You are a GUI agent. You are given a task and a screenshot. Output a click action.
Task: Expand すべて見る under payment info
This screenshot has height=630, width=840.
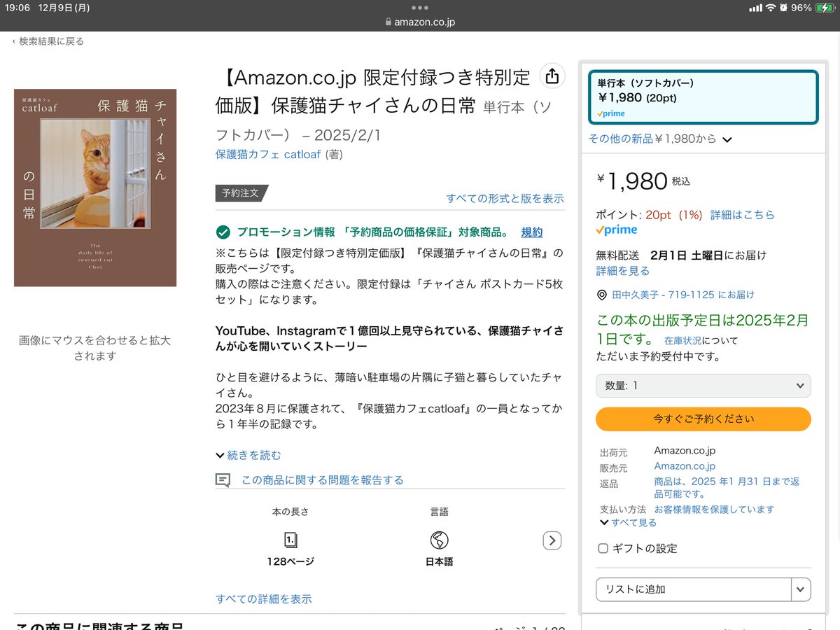[628, 522]
